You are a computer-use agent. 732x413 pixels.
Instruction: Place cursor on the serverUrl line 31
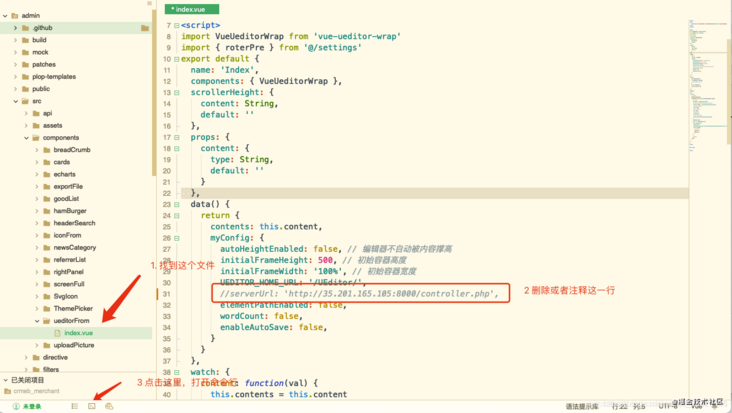click(359, 294)
